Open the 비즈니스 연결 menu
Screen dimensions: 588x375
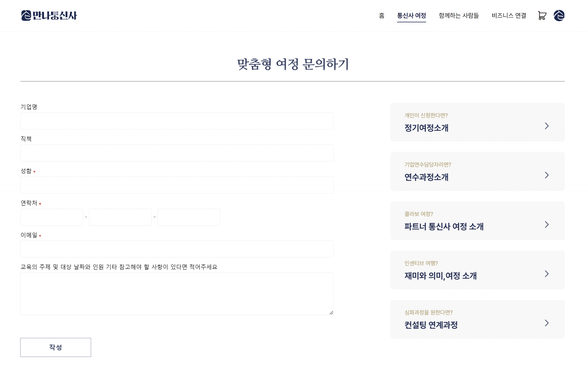point(509,16)
